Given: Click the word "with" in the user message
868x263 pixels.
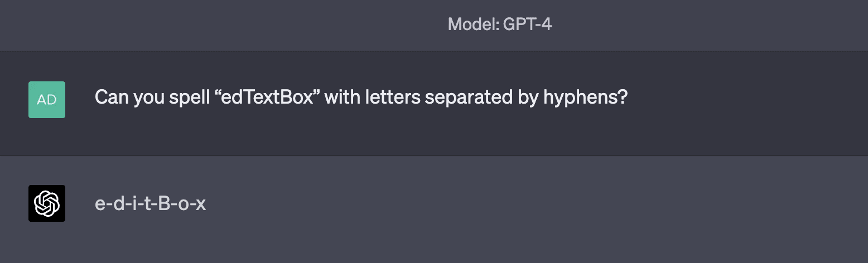Looking at the screenshot, I should [x=341, y=98].
